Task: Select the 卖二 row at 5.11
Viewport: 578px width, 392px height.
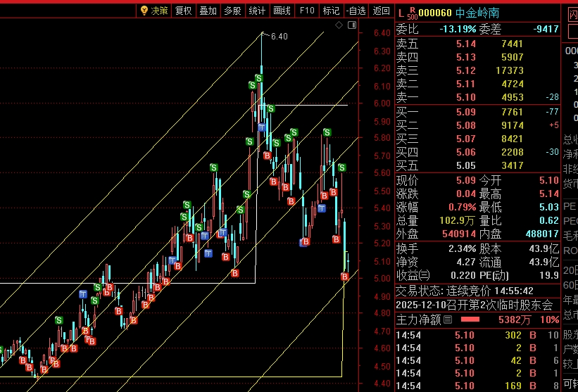Action: click(x=477, y=84)
